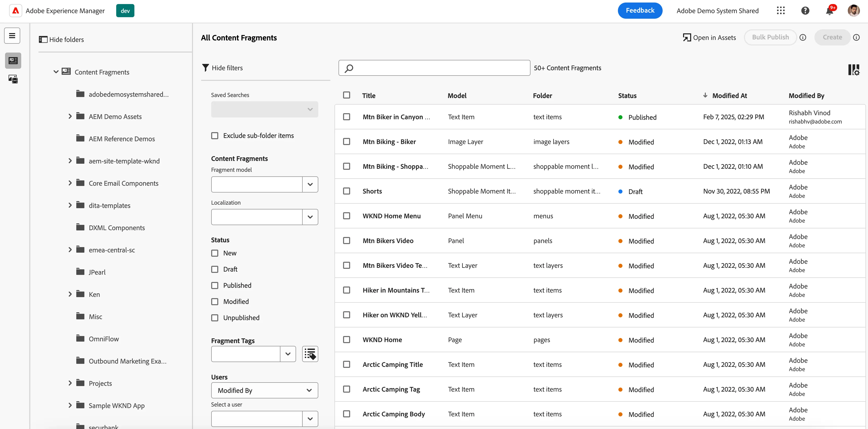The image size is (868, 429).
Task: Click the Hide filters funnel icon
Action: pyautogui.click(x=205, y=68)
